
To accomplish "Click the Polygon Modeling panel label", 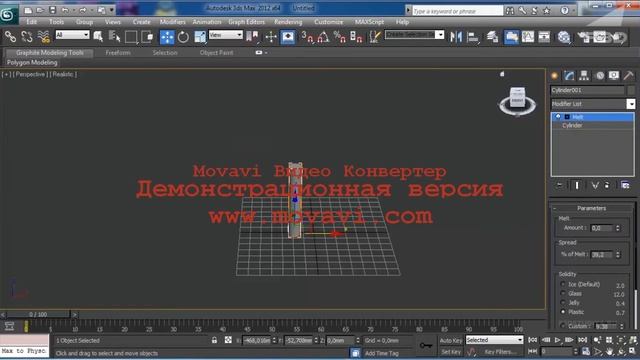I will [32, 62].
